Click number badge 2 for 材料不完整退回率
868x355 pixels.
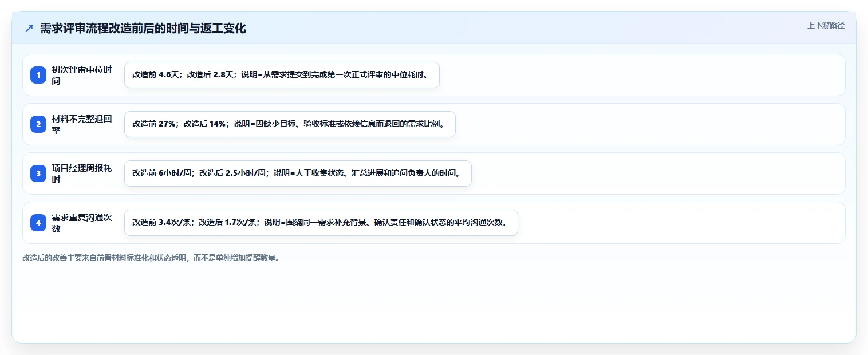[38, 124]
